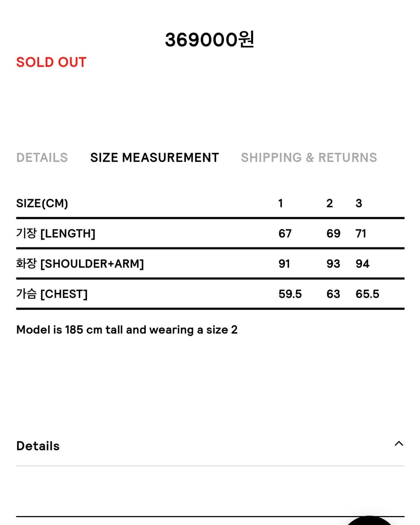Image resolution: width=420 pixels, height=525 pixels.
Task: Tap the black floating circle button
Action: 369,521
